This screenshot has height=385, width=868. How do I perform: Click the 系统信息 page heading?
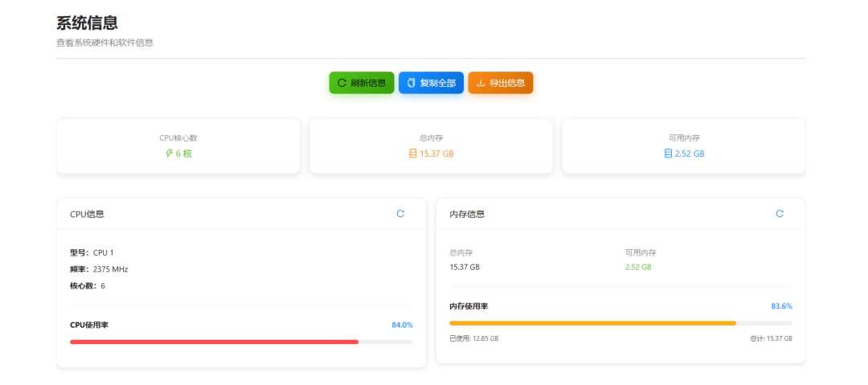pyautogui.click(x=87, y=23)
